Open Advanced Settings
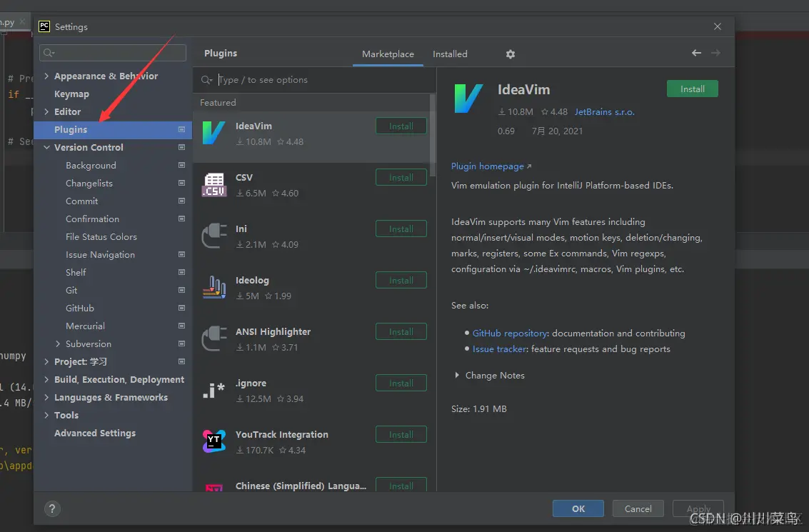 coord(95,433)
